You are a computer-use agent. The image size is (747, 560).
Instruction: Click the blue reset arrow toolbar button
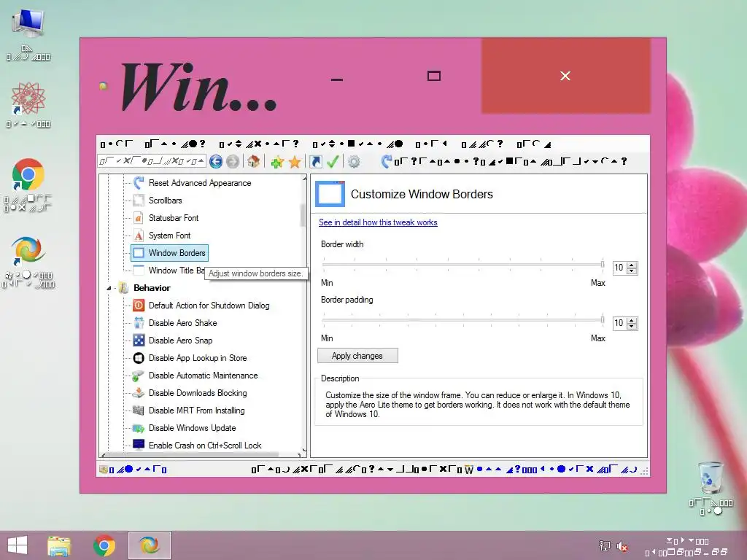coord(387,161)
